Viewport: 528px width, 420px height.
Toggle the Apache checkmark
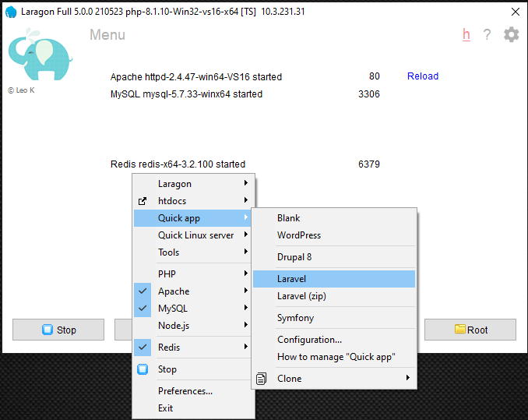click(x=143, y=291)
